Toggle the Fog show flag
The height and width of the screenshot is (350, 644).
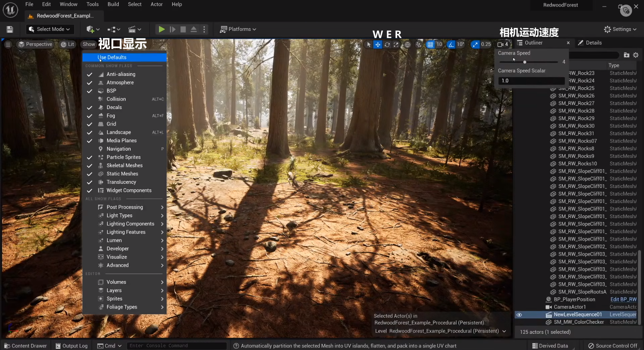click(125, 116)
